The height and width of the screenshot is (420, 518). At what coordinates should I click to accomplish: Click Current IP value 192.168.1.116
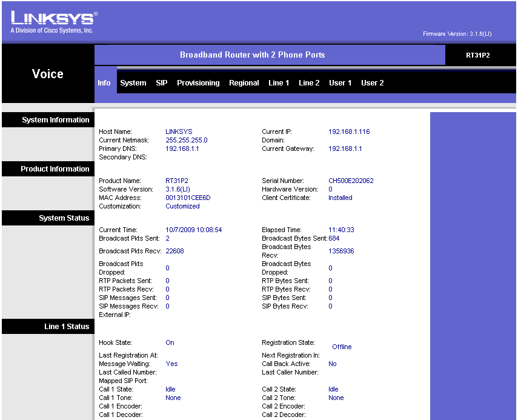pos(349,132)
